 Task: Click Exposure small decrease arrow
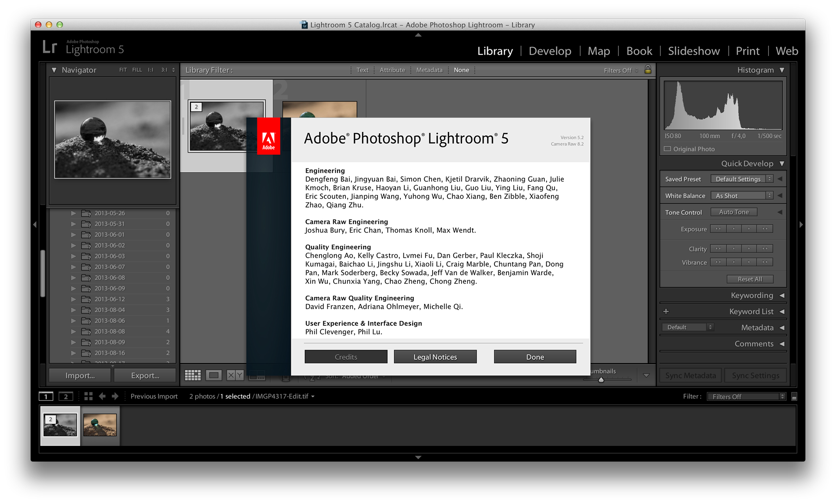pyautogui.click(x=734, y=229)
